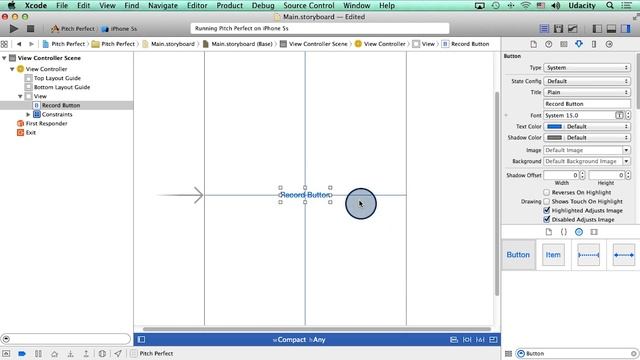Image resolution: width=640 pixels, height=360 pixels.
Task: Open the Image combo box arrow
Action: pyautogui.click(x=626, y=150)
